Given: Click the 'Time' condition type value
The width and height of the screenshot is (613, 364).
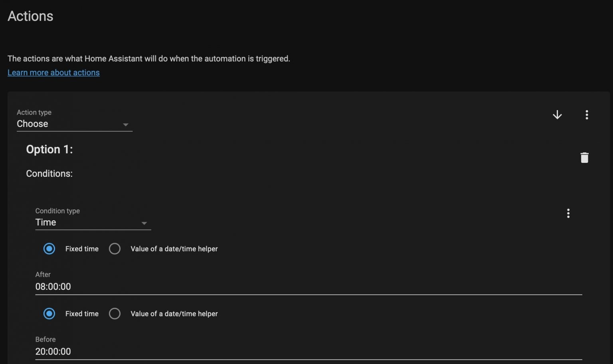Looking at the screenshot, I should pyautogui.click(x=45, y=222).
